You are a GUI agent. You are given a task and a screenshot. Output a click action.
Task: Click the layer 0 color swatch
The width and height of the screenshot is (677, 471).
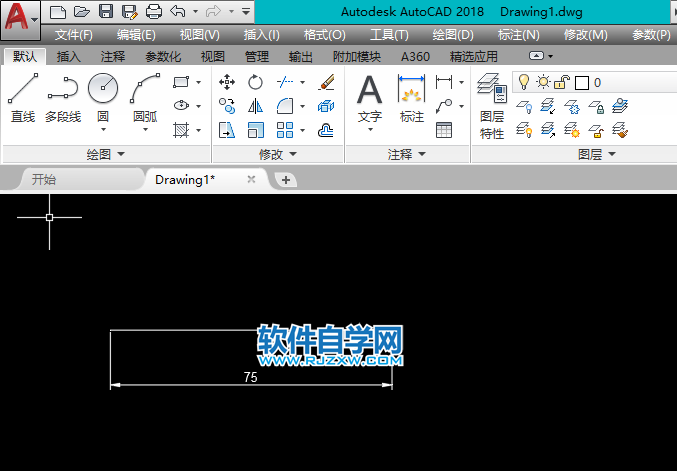click(x=582, y=82)
